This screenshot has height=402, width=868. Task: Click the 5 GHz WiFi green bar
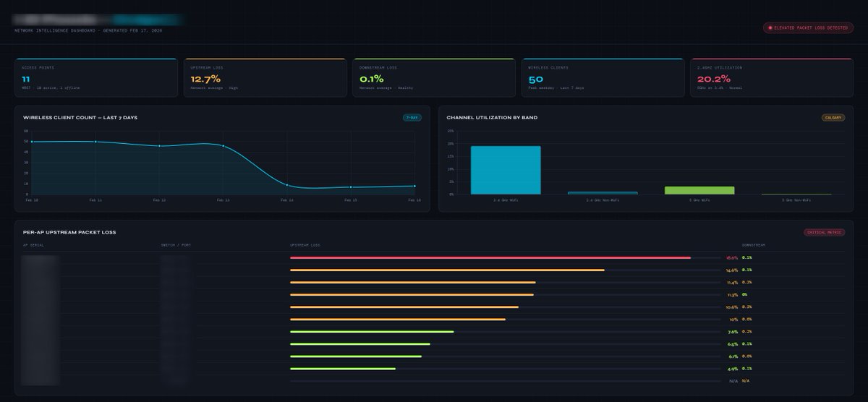(x=699, y=190)
